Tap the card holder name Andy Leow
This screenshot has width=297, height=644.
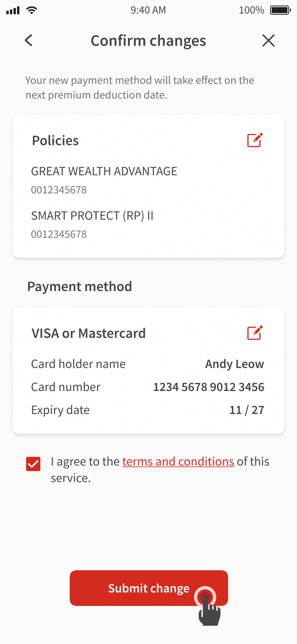click(x=234, y=364)
